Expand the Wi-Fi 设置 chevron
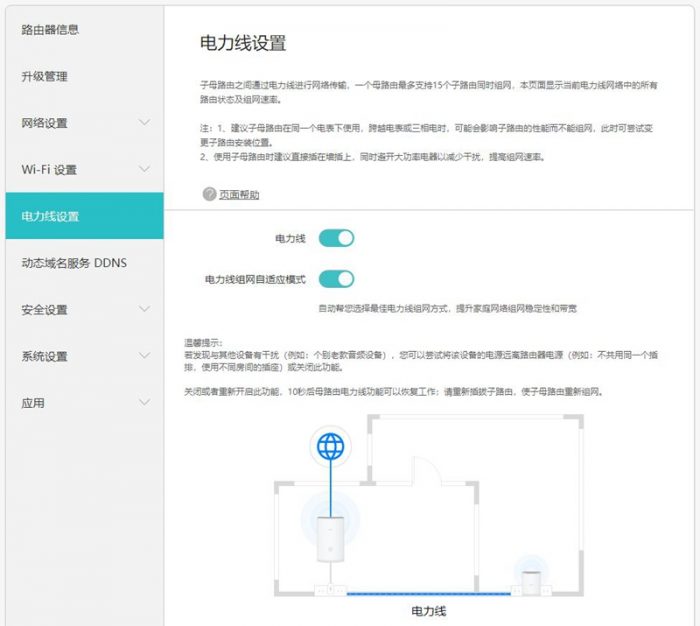 (x=144, y=169)
